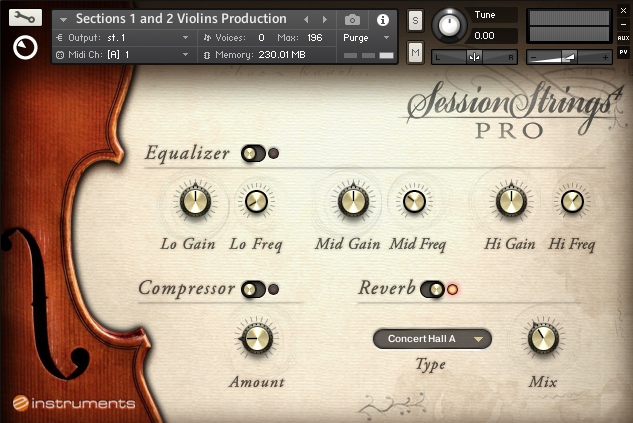The image size is (633, 423).
Task: Open the Purge dropdown menu
Action: [366, 38]
